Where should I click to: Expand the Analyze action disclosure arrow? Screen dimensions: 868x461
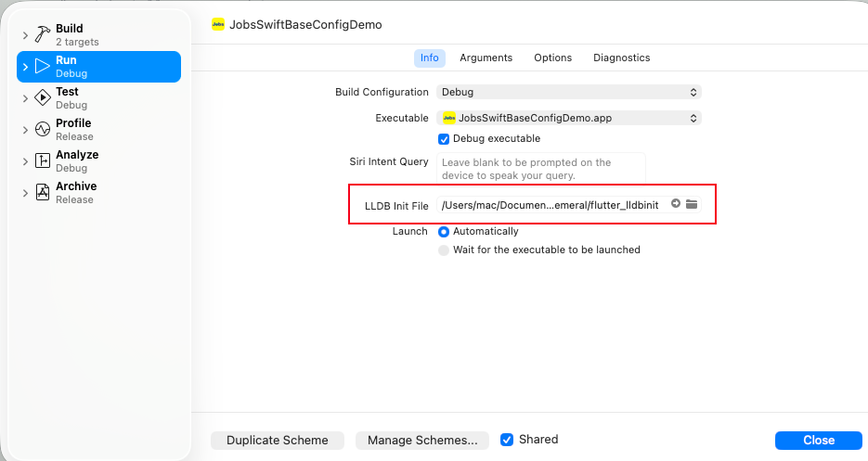tap(25, 161)
